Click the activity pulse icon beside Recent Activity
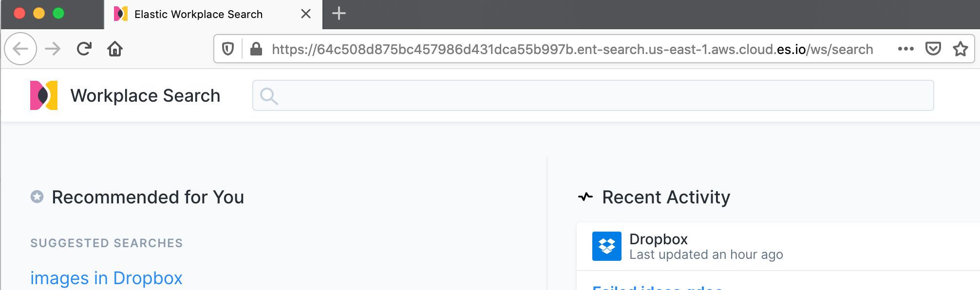The image size is (980, 290). tap(586, 196)
